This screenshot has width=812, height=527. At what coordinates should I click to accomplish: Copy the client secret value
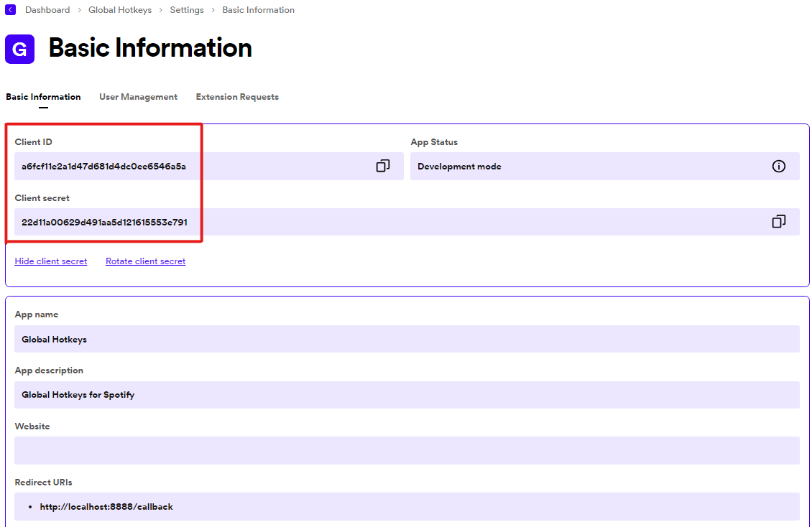click(x=778, y=221)
